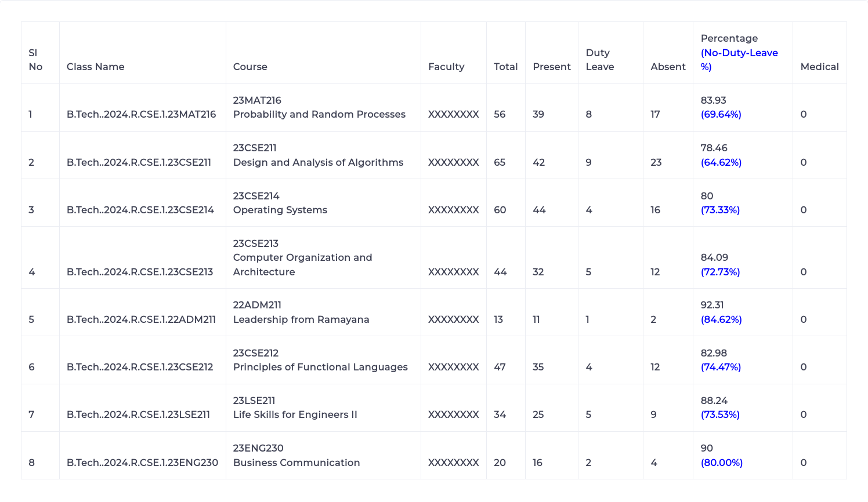This screenshot has height=502, width=868.
Task: Click the 74.47% link for Principles of Functional Languages
Action: point(721,367)
